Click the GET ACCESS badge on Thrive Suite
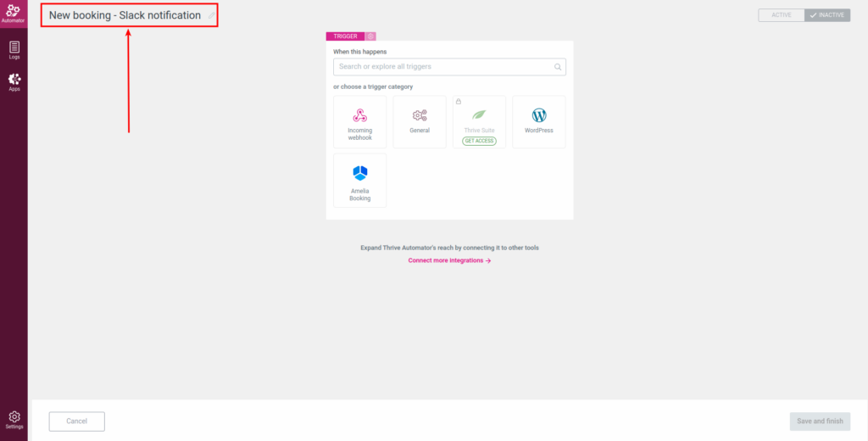 479,141
